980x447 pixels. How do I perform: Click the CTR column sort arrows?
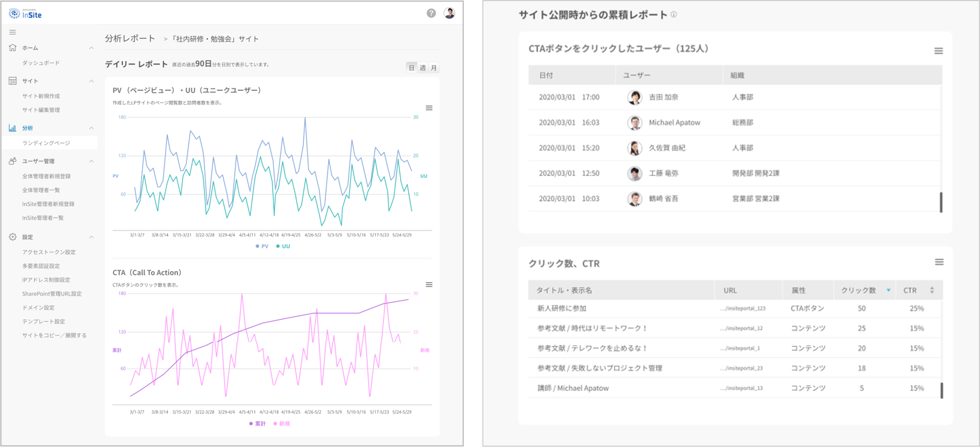tap(932, 290)
